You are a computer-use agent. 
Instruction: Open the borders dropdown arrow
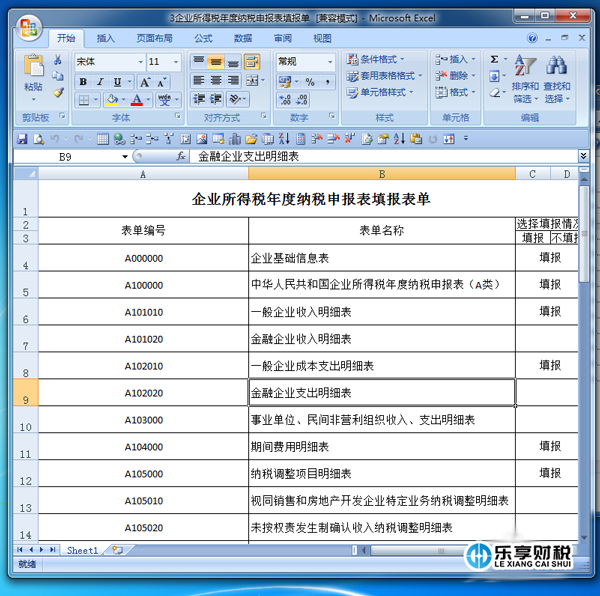96,100
